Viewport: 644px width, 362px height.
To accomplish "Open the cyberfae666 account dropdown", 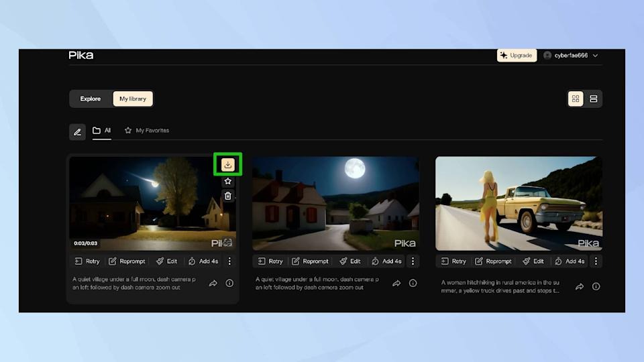I will tap(570, 56).
